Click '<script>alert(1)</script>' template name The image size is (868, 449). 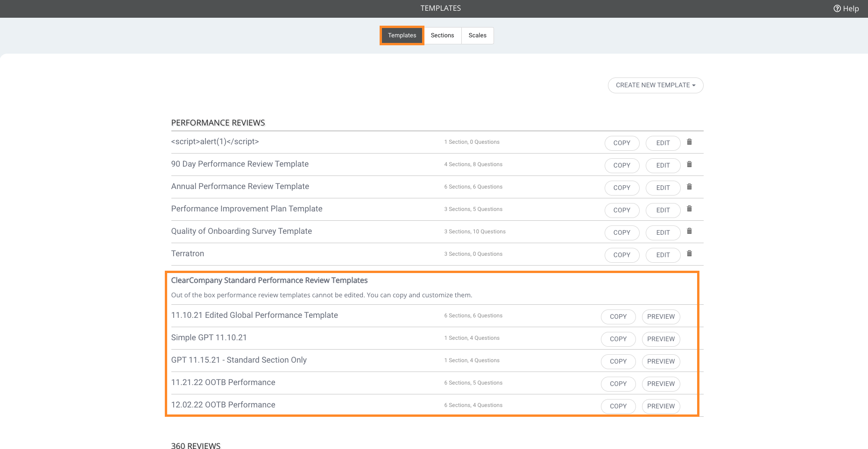tap(215, 142)
